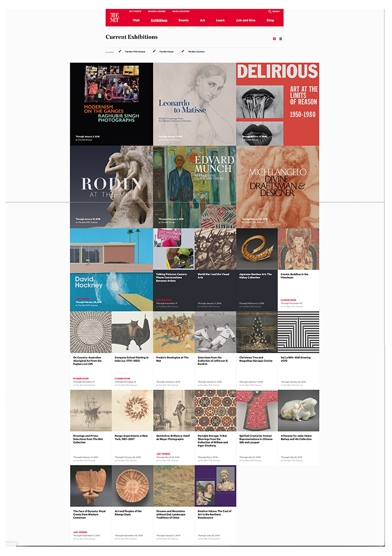Uncheck The Met Breuer location
The width and height of the screenshot is (392, 556).
154,51
